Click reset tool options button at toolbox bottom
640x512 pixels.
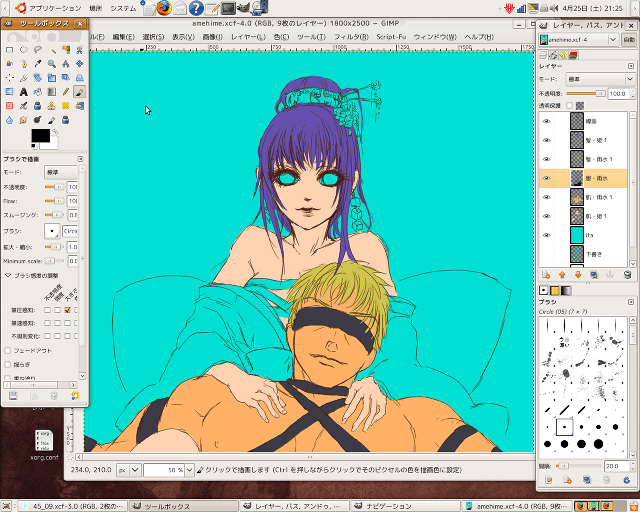point(75,396)
